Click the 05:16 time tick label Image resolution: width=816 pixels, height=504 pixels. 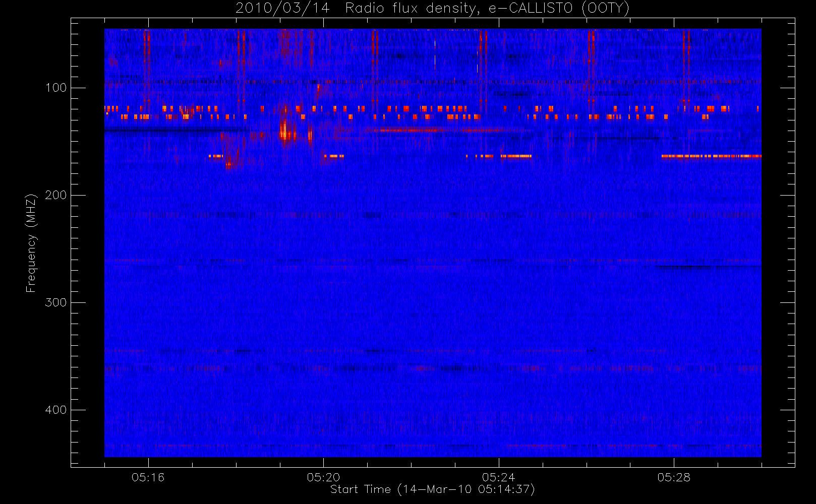click(148, 477)
